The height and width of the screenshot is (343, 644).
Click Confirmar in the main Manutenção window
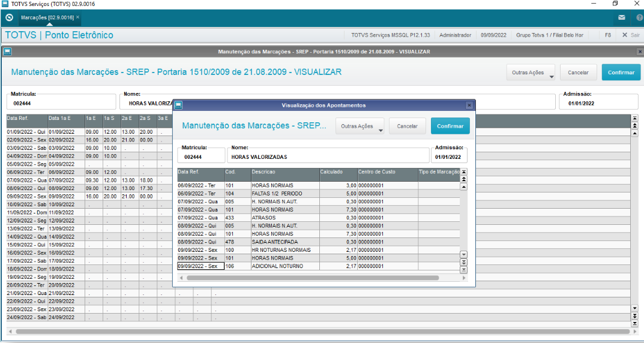pos(621,72)
